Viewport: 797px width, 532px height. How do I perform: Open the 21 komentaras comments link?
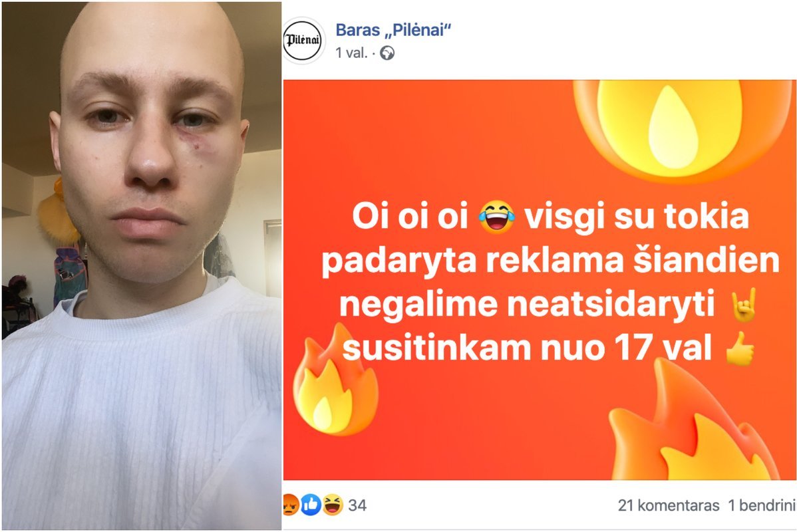[669, 505]
